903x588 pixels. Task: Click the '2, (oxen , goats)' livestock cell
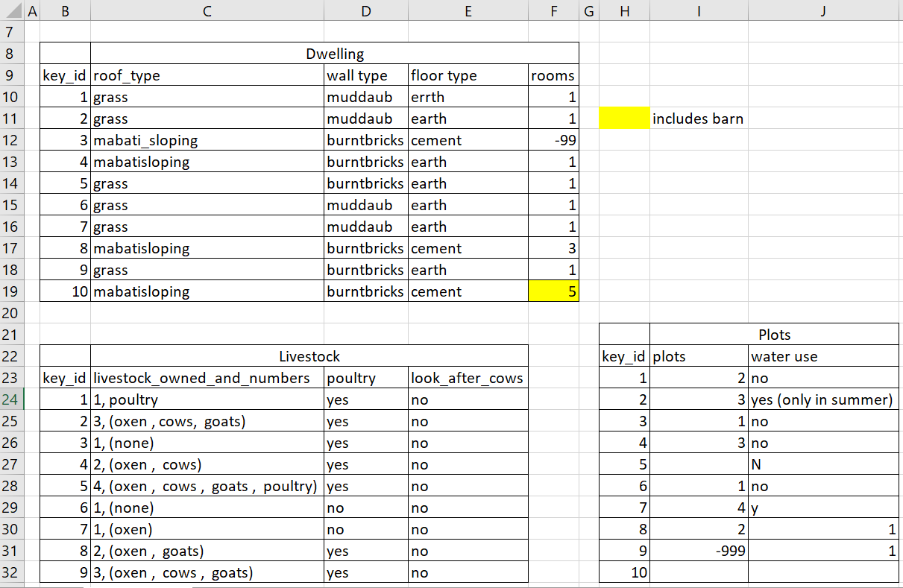(207, 551)
